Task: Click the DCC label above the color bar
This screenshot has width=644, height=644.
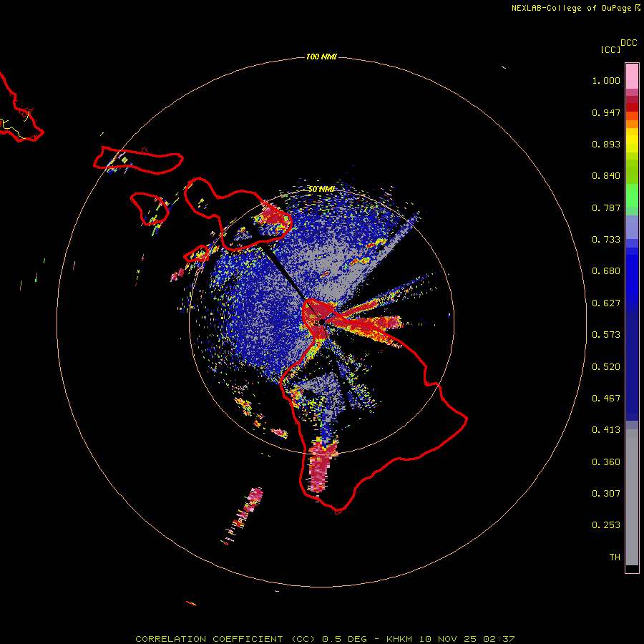Action: click(x=629, y=43)
